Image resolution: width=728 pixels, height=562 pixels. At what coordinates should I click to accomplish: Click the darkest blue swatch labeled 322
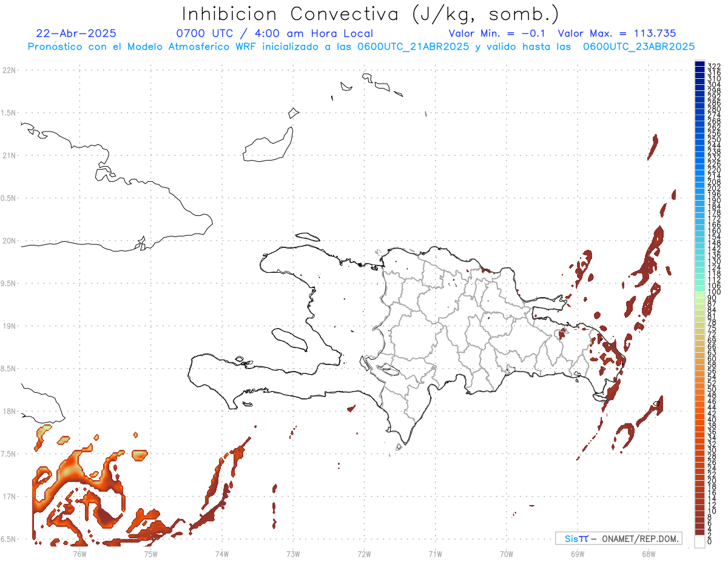(699, 64)
